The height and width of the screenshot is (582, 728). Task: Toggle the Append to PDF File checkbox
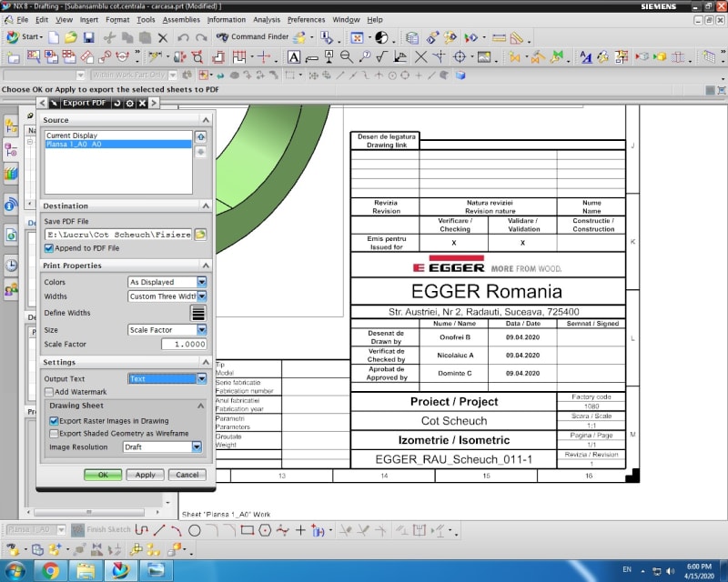click(x=49, y=248)
